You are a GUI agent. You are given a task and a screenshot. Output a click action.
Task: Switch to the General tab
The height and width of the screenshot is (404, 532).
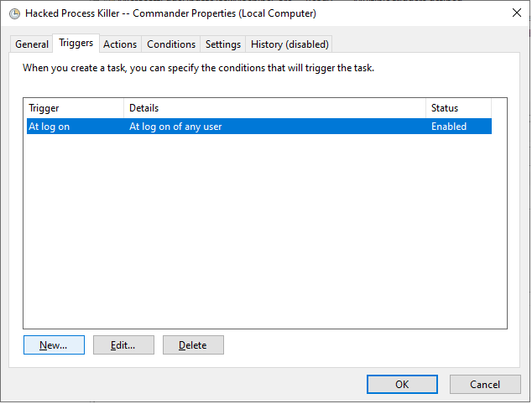click(x=32, y=44)
